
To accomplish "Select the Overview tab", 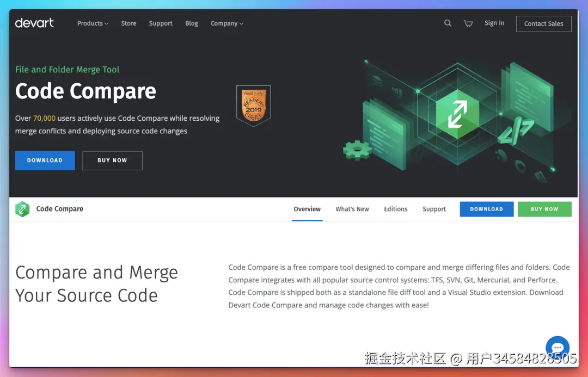I will [x=307, y=209].
